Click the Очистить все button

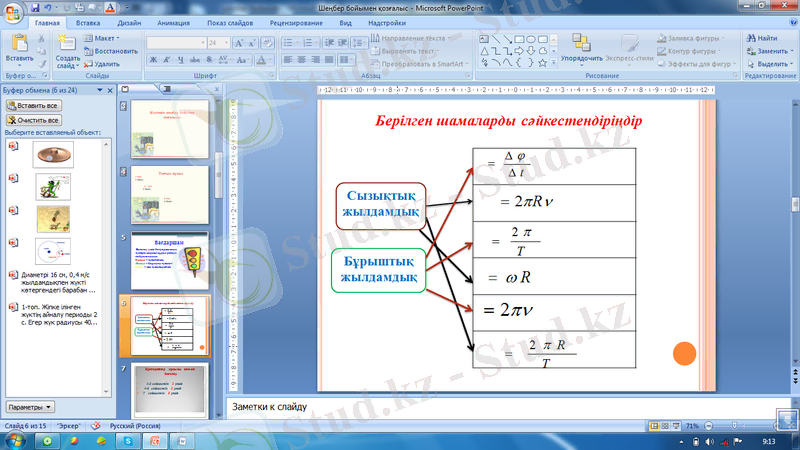pos(33,120)
